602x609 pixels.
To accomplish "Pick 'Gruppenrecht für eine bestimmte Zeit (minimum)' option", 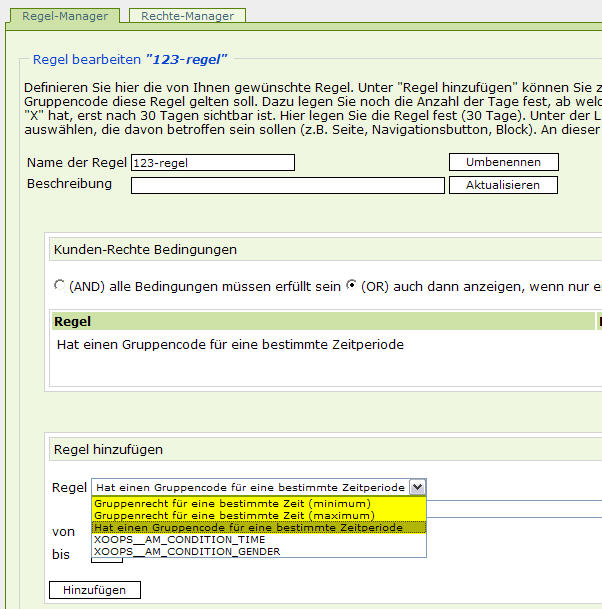I will click(232, 503).
